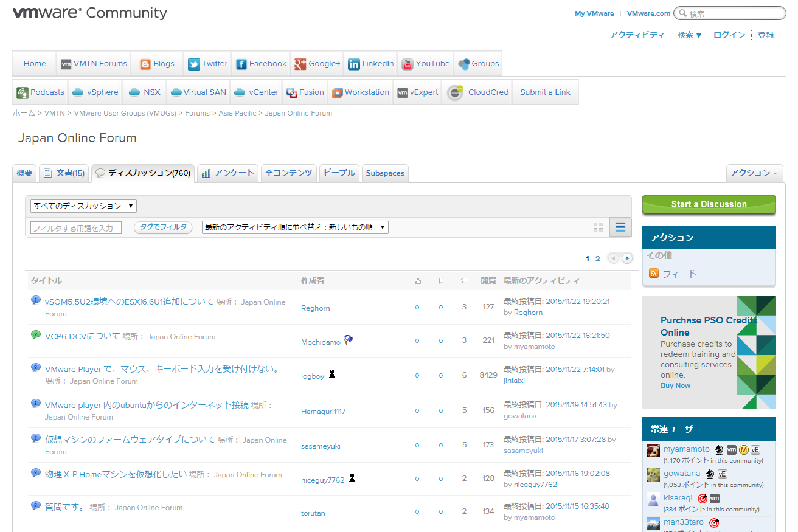Open the vSOM5.5U2環境へのESXi6.6U1追加について thread
The width and height of the screenshot is (798, 532).
tap(130, 302)
